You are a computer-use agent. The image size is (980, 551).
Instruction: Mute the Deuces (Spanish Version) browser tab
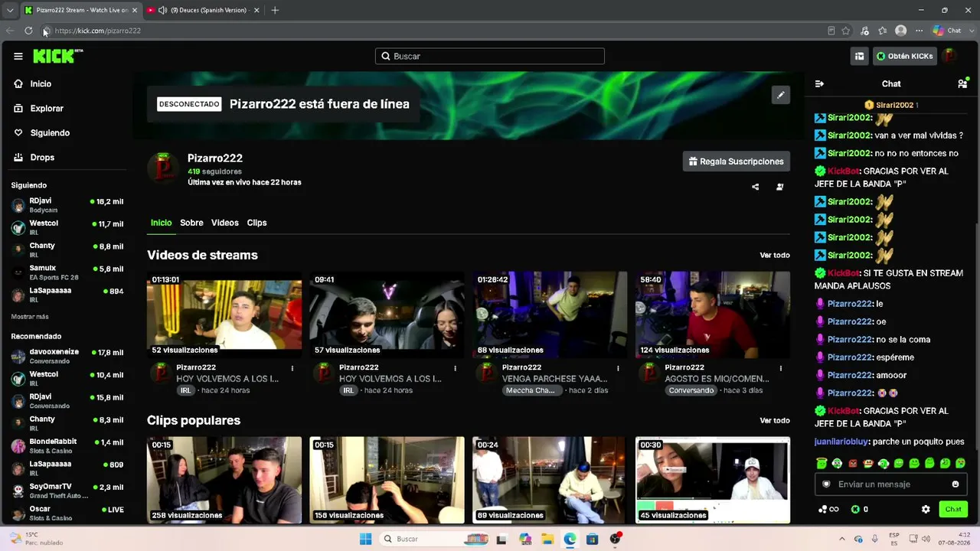(162, 10)
